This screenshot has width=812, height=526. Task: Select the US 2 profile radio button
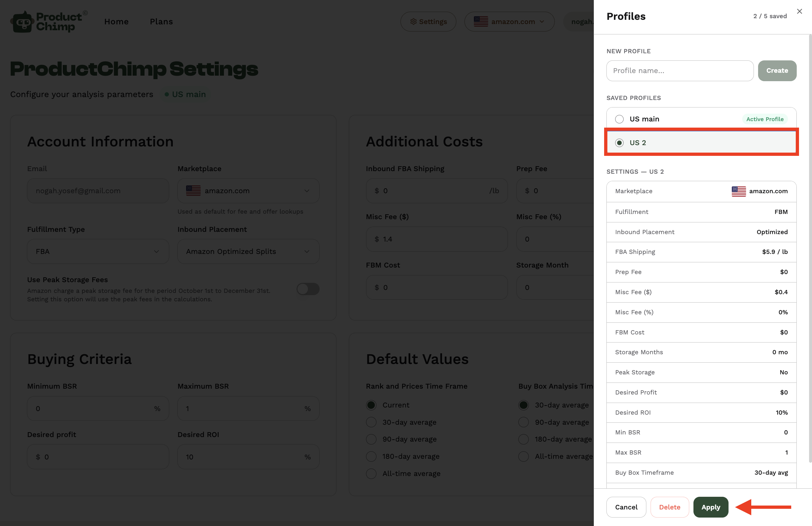tap(619, 143)
